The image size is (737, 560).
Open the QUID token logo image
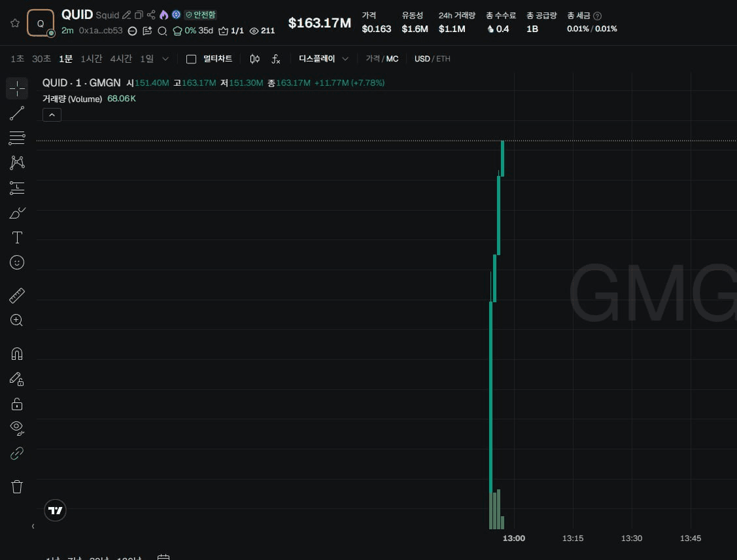(x=41, y=23)
